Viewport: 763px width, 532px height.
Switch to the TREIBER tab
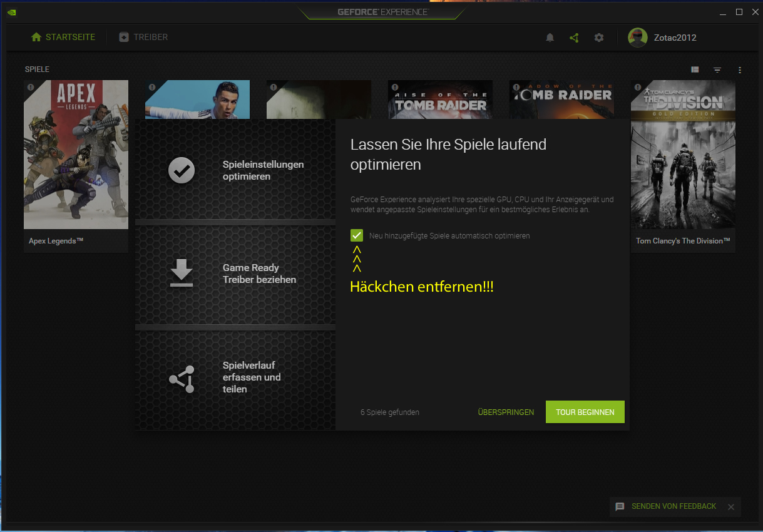point(143,37)
